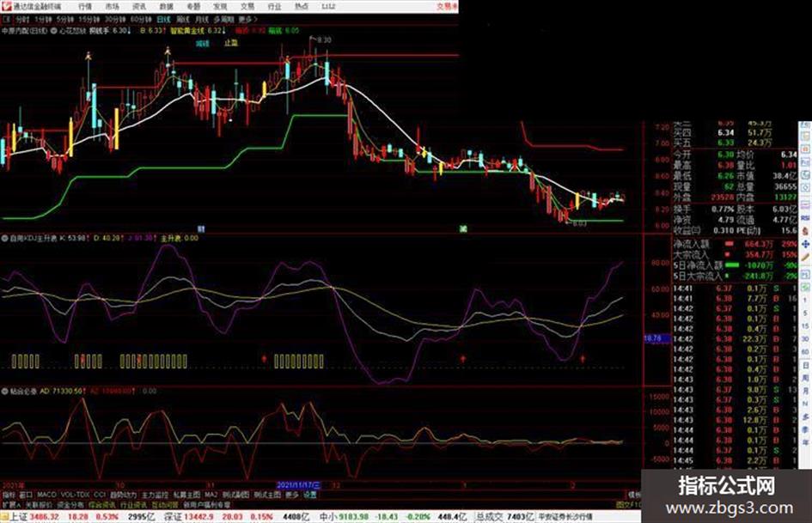The width and height of the screenshot is (812, 523).
Task: Click the money bag icon in right sidebar
Action: tap(805, 230)
